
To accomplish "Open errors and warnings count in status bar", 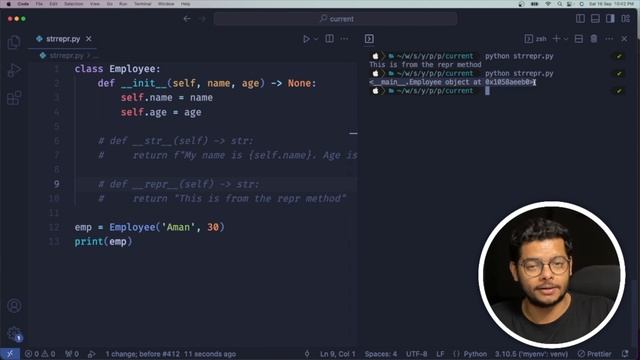I will click(x=40, y=354).
